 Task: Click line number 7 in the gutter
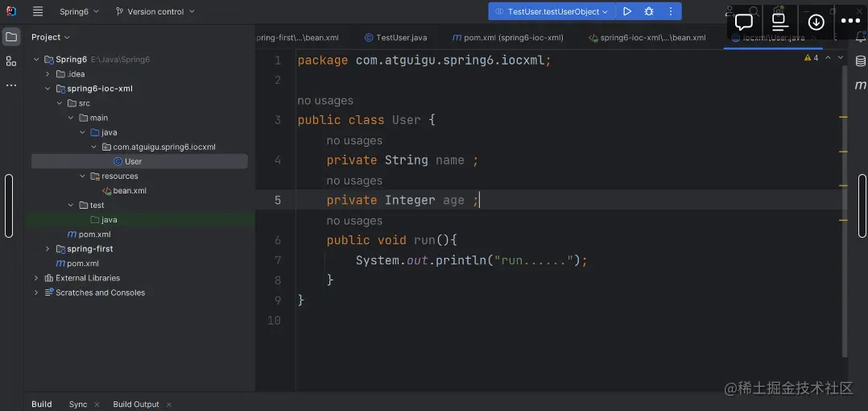(277, 260)
